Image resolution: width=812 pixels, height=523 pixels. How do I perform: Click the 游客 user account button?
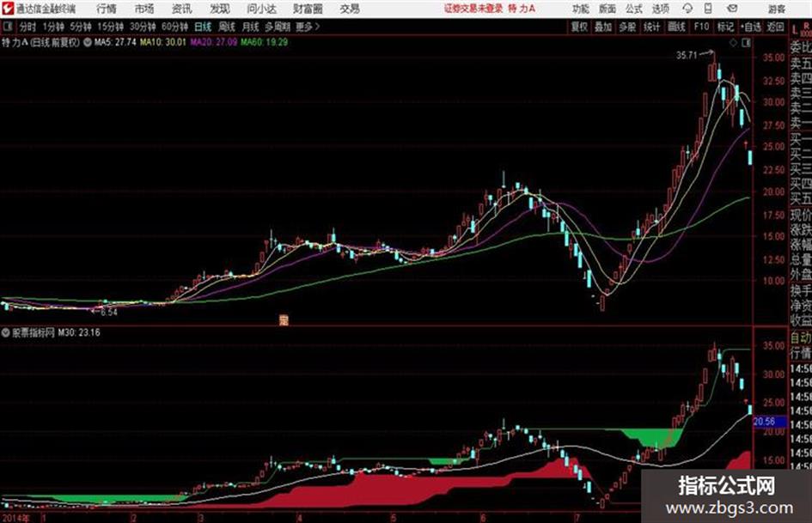[x=776, y=9]
